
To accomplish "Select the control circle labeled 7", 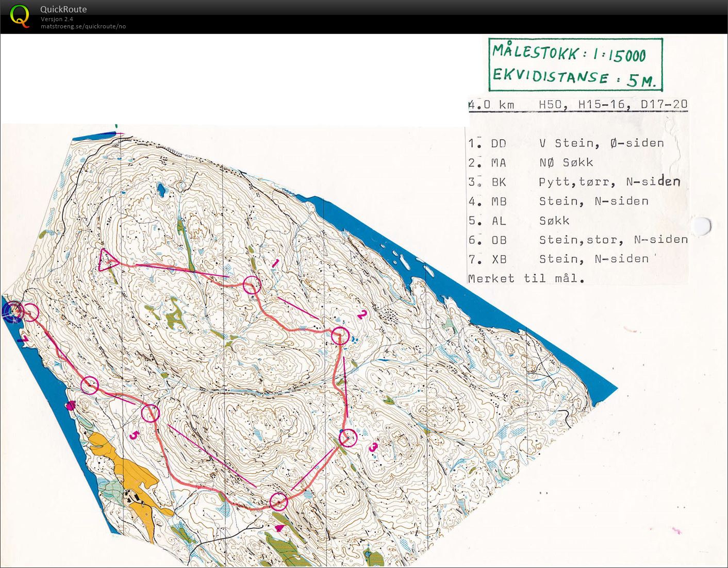I will [x=30, y=312].
